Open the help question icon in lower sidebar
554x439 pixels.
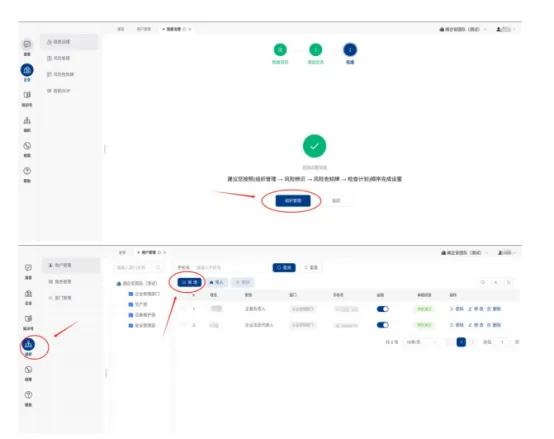(x=28, y=395)
